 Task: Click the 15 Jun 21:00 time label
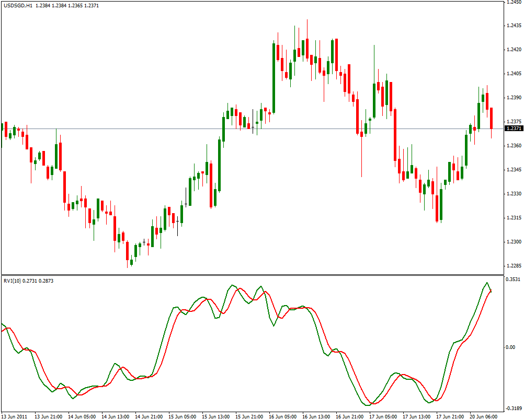point(249,416)
